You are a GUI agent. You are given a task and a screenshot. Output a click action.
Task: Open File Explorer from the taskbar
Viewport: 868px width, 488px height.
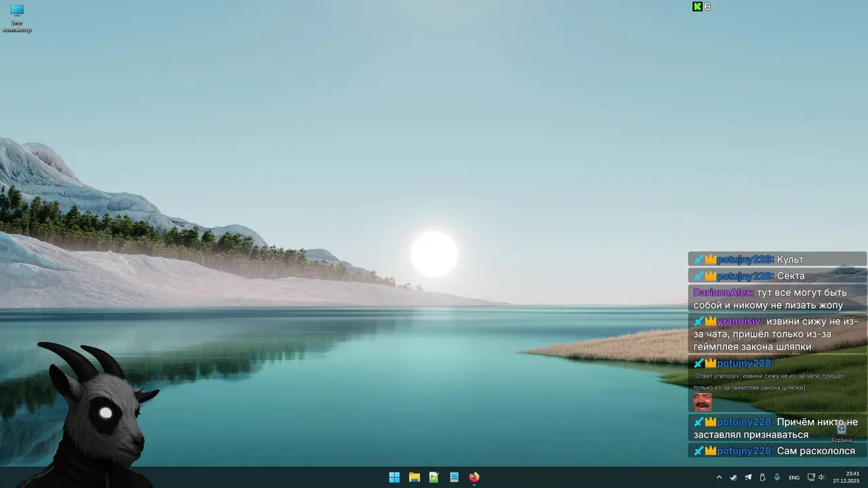click(x=414, y=477)
